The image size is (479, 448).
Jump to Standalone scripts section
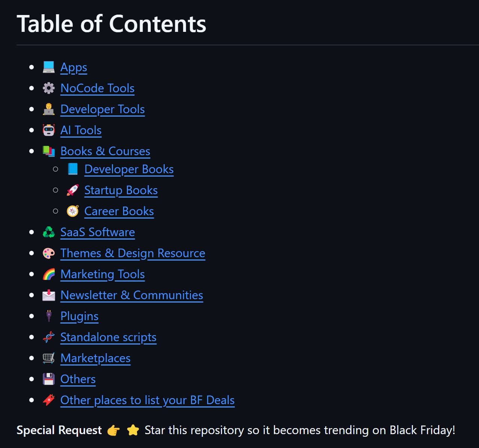[108, 337]
